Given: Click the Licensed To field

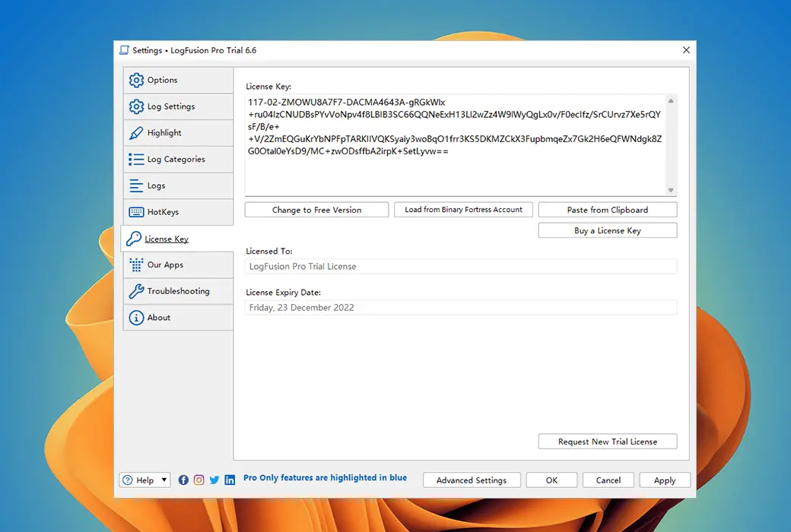Looking at the screenshot, I should coord(461,266).
